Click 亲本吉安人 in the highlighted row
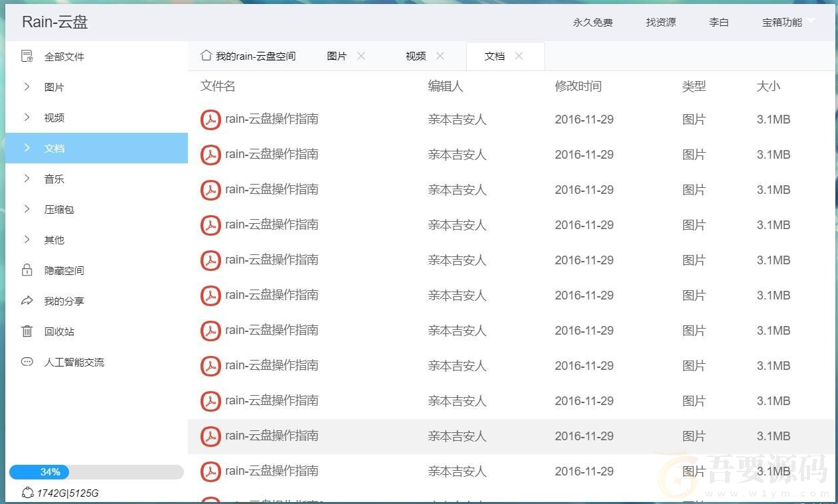Viewport: 838px width, 504px height. [x=458, y=436]
